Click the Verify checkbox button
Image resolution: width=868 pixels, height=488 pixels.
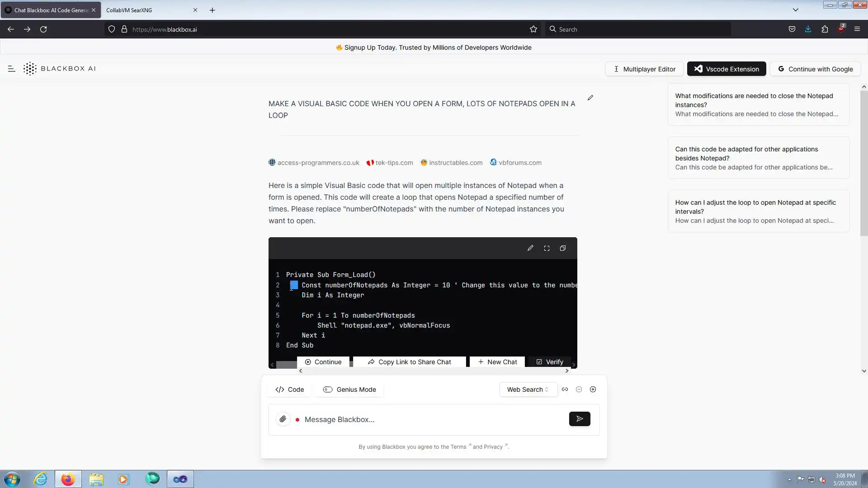point(550,362)
